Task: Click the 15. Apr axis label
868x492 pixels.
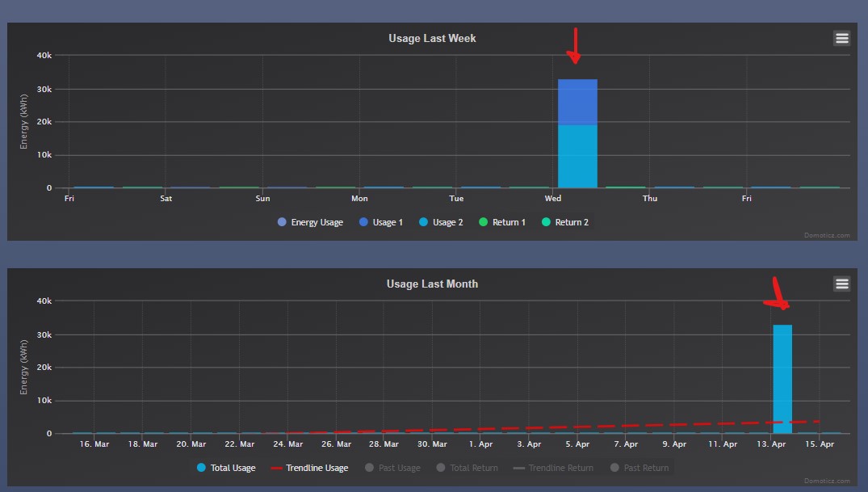Action: tap(820, 444)
